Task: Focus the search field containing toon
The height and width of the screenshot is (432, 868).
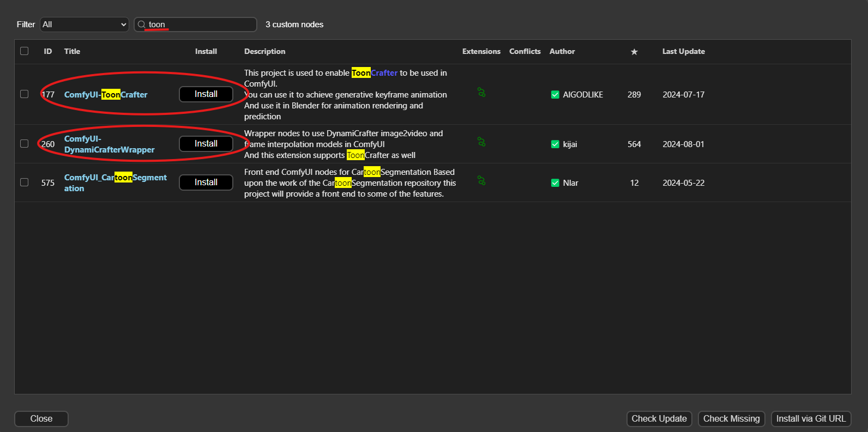Action: (x=196, y=25)
